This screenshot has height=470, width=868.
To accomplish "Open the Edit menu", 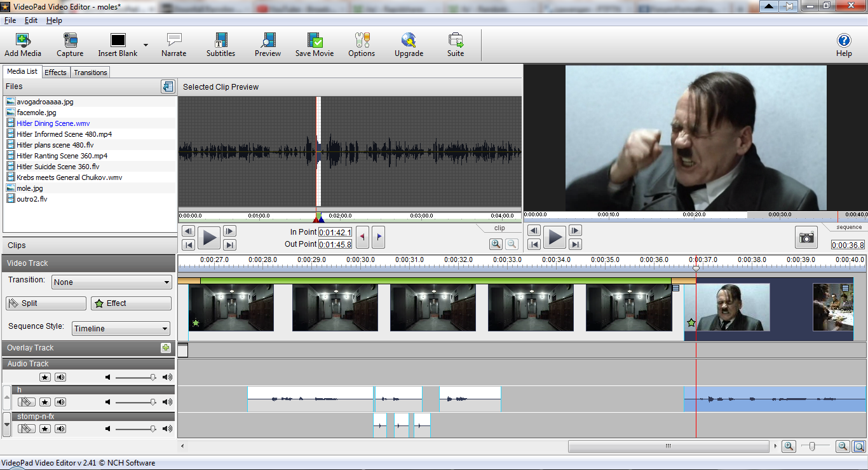I will tap(31, 20).
